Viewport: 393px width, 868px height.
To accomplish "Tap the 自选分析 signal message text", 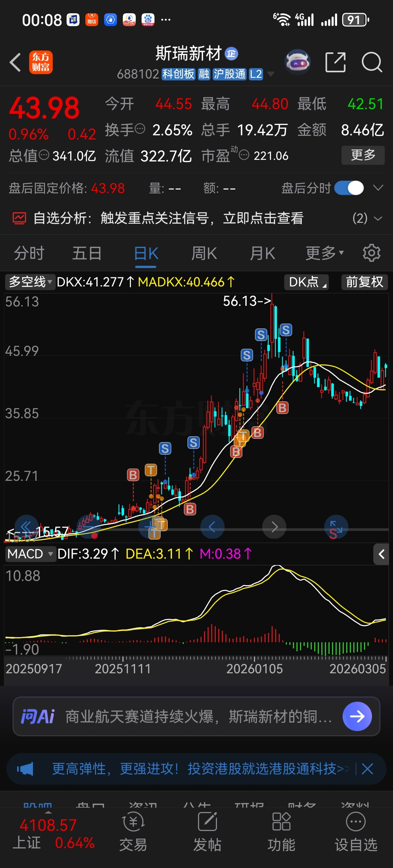I will pyautogui.click(x=202, y=218).
